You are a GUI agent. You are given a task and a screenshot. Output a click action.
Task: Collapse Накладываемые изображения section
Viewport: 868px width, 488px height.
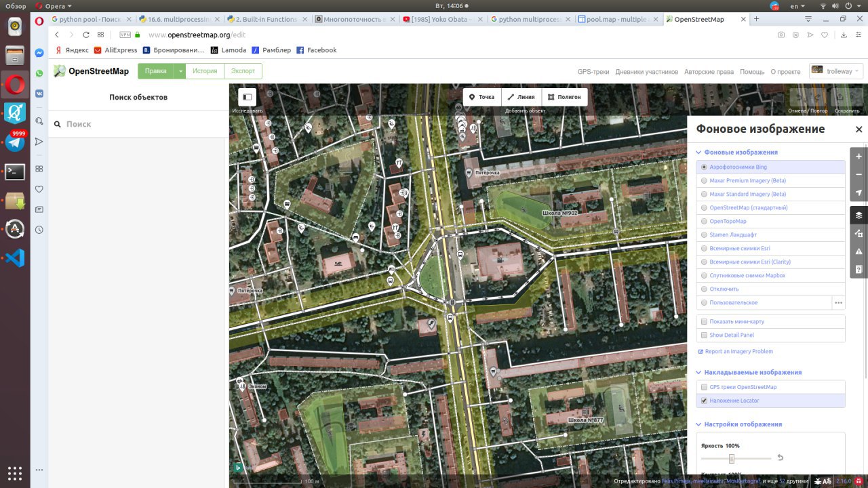(x=749, y=372)
